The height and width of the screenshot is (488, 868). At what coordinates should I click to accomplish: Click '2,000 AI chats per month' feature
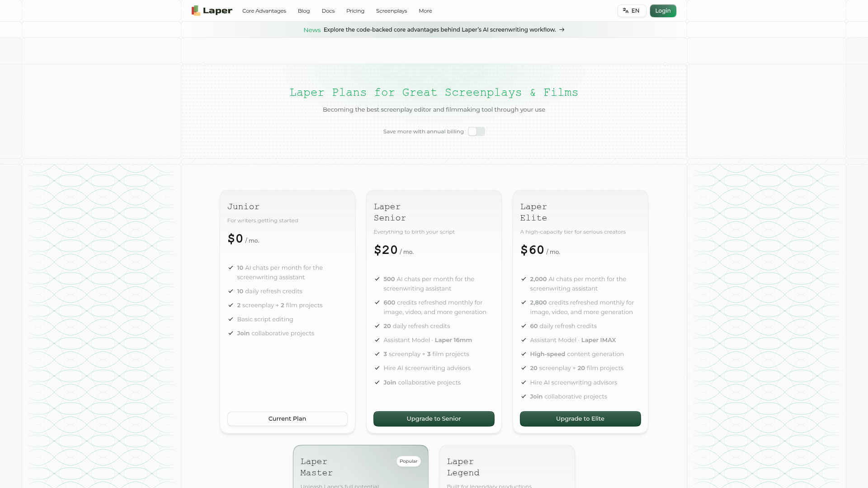[x=578, y=284]
